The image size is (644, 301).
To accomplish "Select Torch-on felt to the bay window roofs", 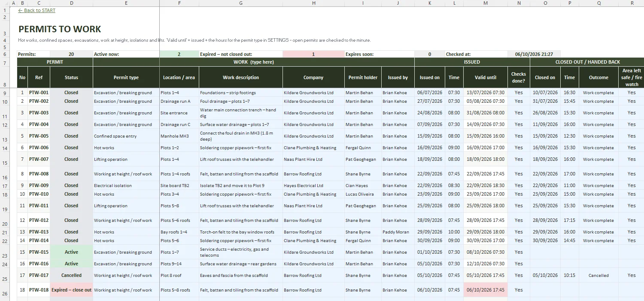I will [x=241, y=232].
